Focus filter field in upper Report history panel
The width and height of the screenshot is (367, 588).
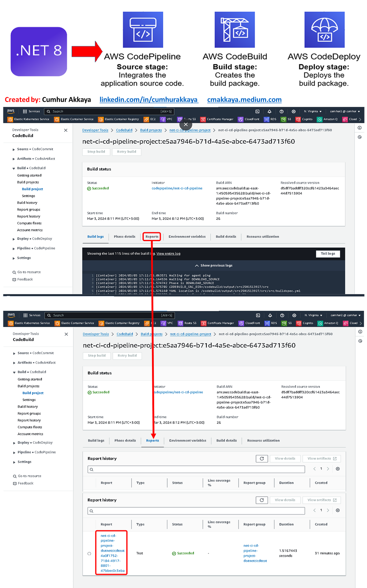196,469
